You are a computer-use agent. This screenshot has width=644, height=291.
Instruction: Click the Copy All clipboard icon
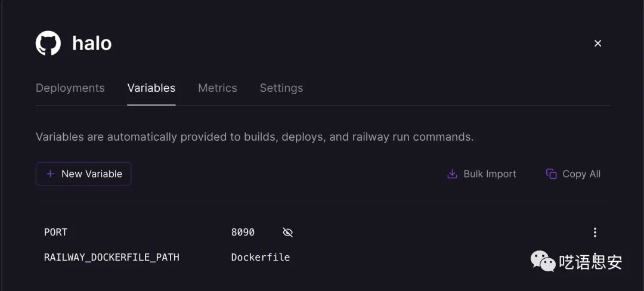point(552,174)
